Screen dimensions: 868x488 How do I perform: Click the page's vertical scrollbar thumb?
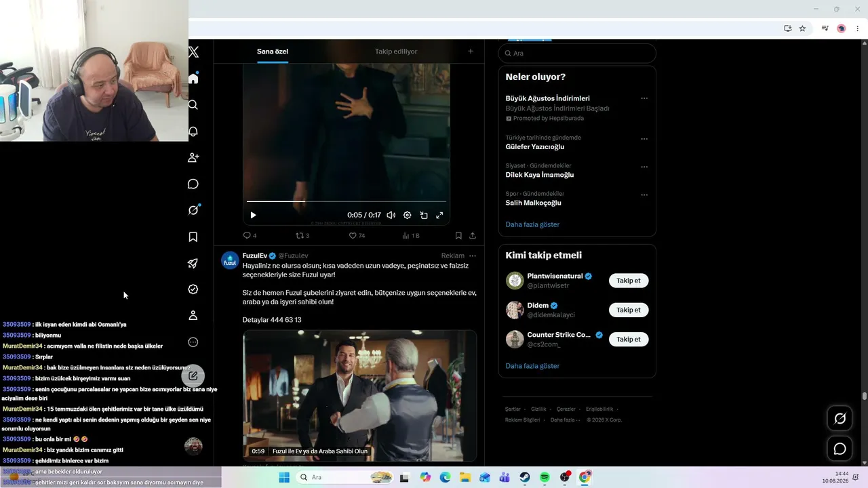coord(865,396)
